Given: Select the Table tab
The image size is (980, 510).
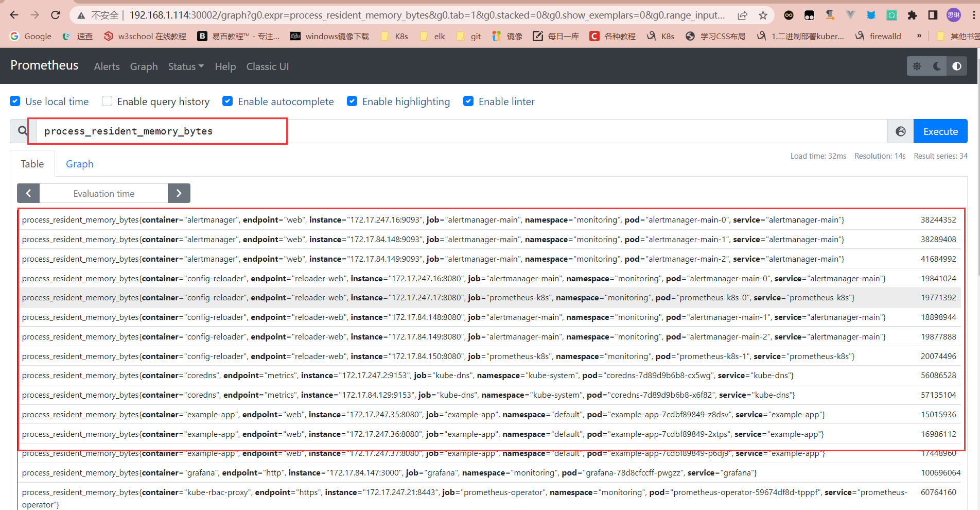Looking at the screenshot, I should pos(32,164).
